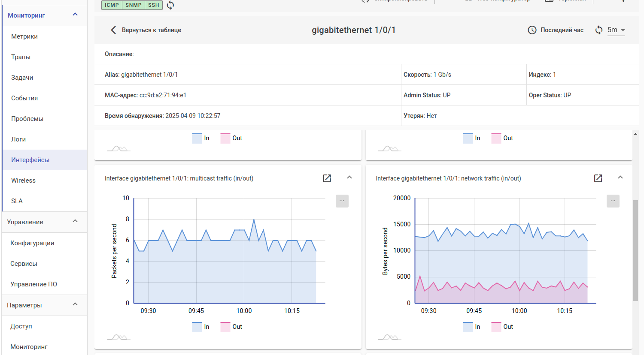Open network traffic chart three-dots menu
This screenshot has height=355, width=644.
pyautogui.click(x=613, y=201)
